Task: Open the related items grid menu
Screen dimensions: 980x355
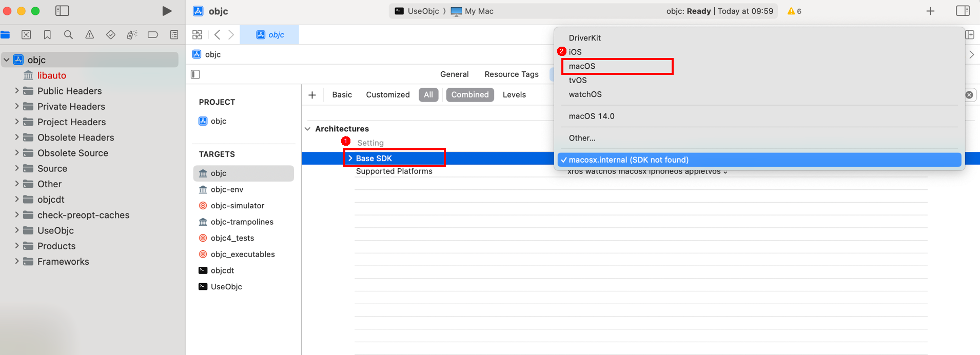Action: pyautogui.click(x=197, y=34)
